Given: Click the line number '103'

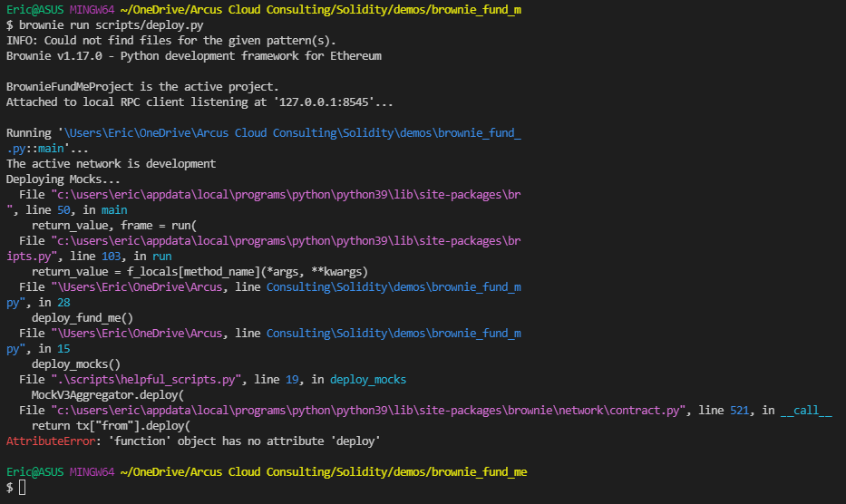Looking at the screenshot, I should pyautogui.click(x=112, y=257).
